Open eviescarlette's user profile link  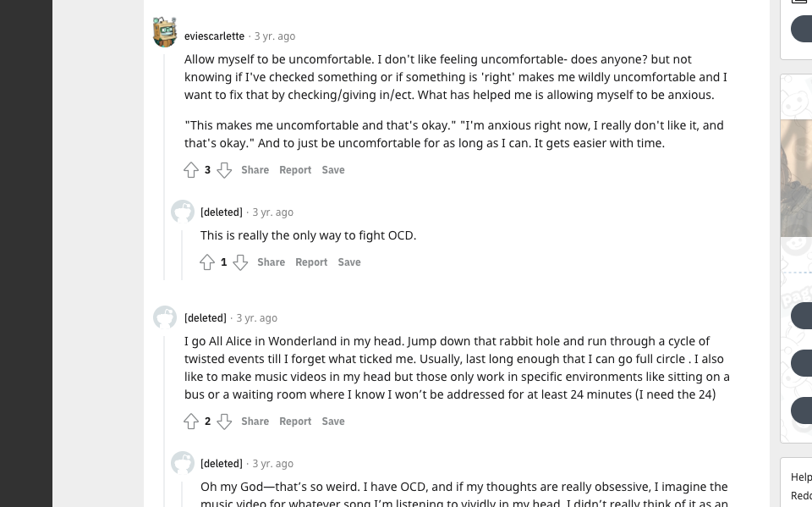click(x=214, y=36)
